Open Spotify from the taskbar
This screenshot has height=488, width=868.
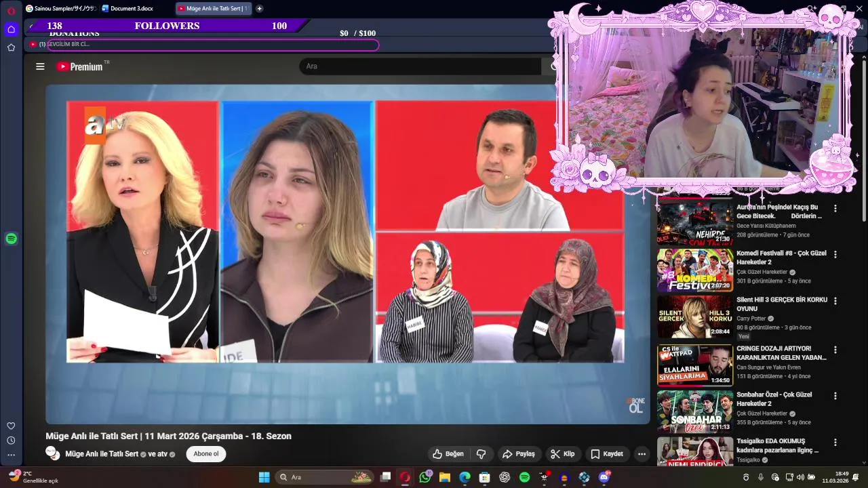coord(524,477)
